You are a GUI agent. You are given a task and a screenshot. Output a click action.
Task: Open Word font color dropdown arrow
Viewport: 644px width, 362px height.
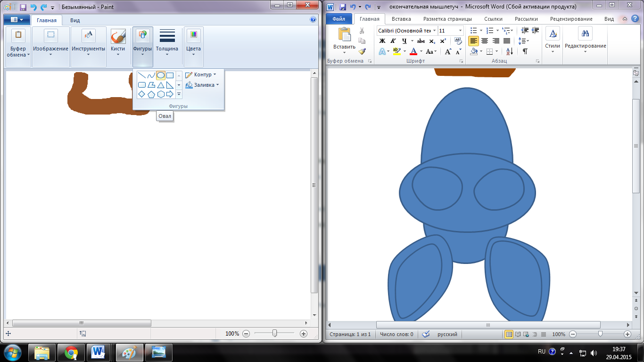tap(421, 51)
